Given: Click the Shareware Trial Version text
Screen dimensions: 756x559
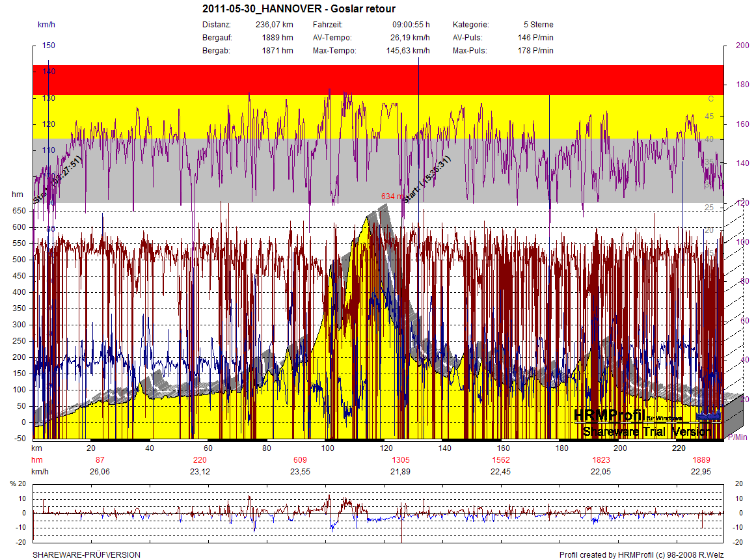Looking at the screenshot, I should click(644, 431).
